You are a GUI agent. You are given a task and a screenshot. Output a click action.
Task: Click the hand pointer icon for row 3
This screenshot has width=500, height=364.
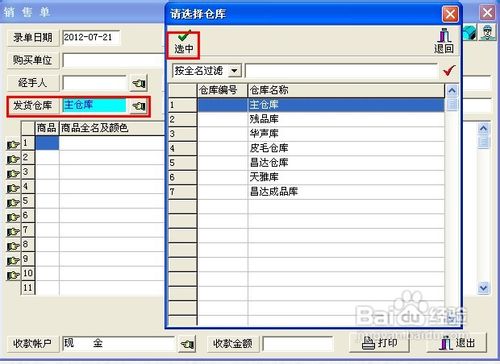pos(13,174)
